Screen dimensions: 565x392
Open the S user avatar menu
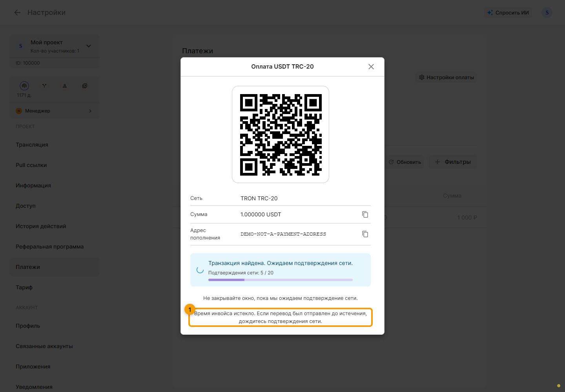(x=547, y=13)
